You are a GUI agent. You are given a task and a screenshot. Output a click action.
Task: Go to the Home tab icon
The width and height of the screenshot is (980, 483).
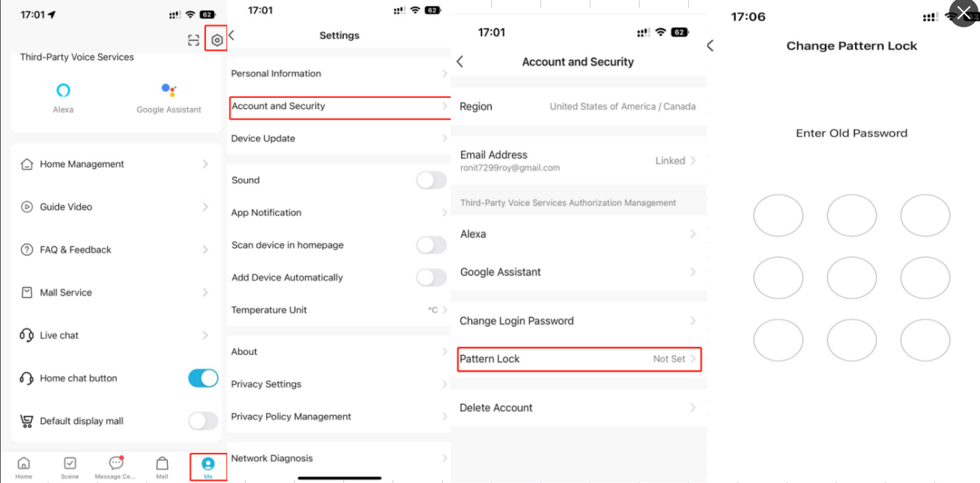(24, 463)
